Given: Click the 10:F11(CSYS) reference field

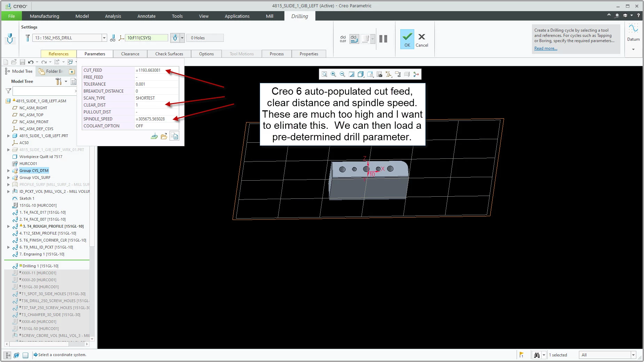Looking at the screenshot, I should tap(147, 38).
